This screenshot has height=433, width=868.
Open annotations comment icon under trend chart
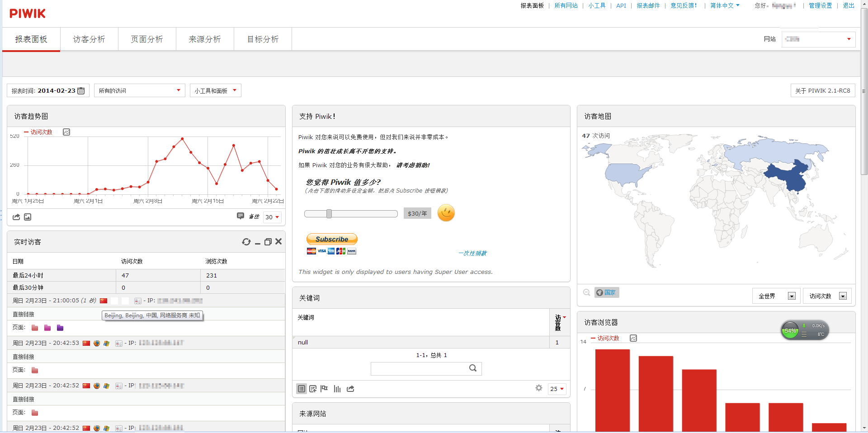tap(241, 216)
